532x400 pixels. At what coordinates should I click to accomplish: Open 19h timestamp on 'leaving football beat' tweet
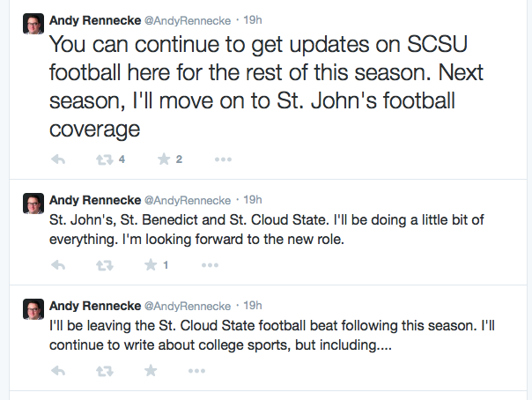click(x=252, y=306)
